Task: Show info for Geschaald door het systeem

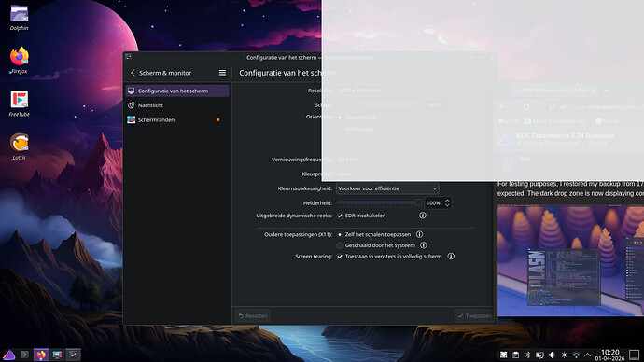Action: coord(424,245)
